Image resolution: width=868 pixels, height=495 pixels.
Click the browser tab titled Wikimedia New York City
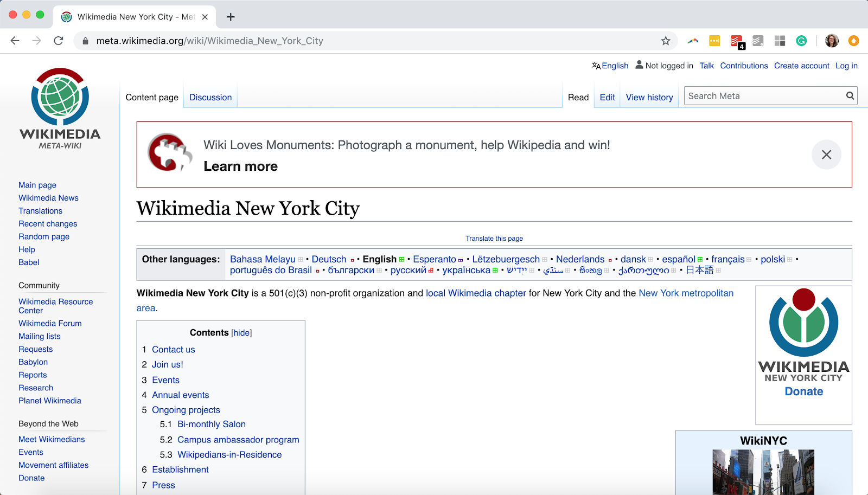[135, 17]
